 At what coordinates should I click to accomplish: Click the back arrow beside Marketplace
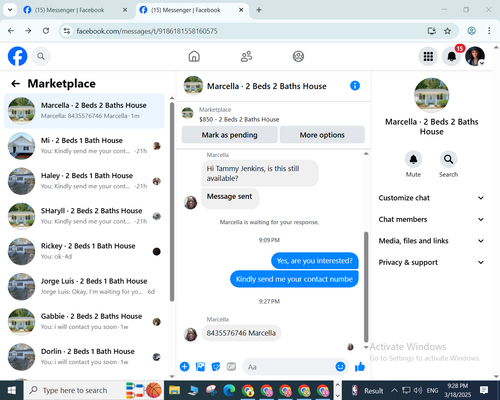pyautogui.click(x=16, y=83)
